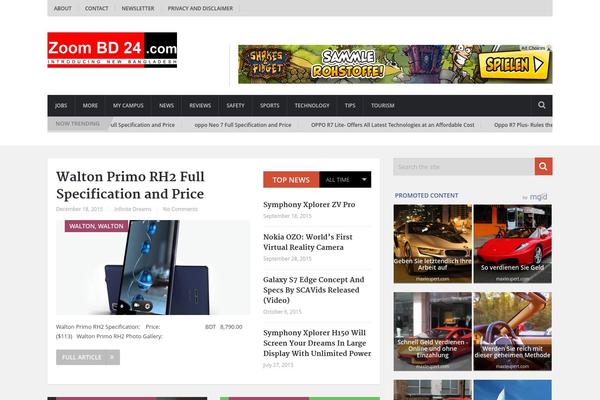Open promoted ad Geben Sie letztendlich Ihre Arbeit auf
Viewport: 600px width, 400px height.
pos(433,244)
